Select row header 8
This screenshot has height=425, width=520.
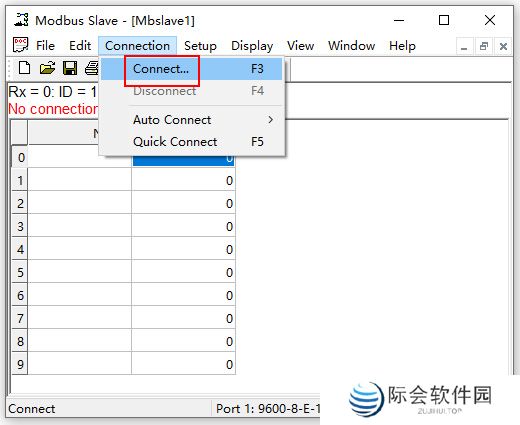pos(20,341)
